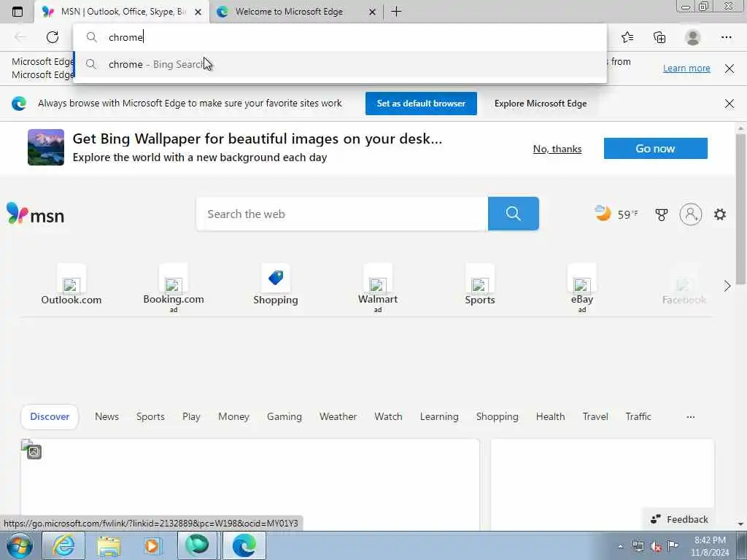This screenshot has height=560, width=747.
Task: Select the Learning feed tab
Action: click(439, 416)
